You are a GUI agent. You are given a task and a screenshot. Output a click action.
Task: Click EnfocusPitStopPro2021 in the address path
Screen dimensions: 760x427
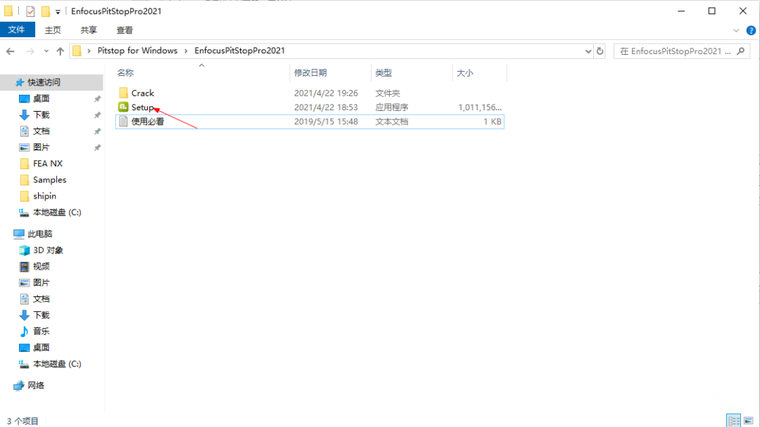tap(239, 50)
